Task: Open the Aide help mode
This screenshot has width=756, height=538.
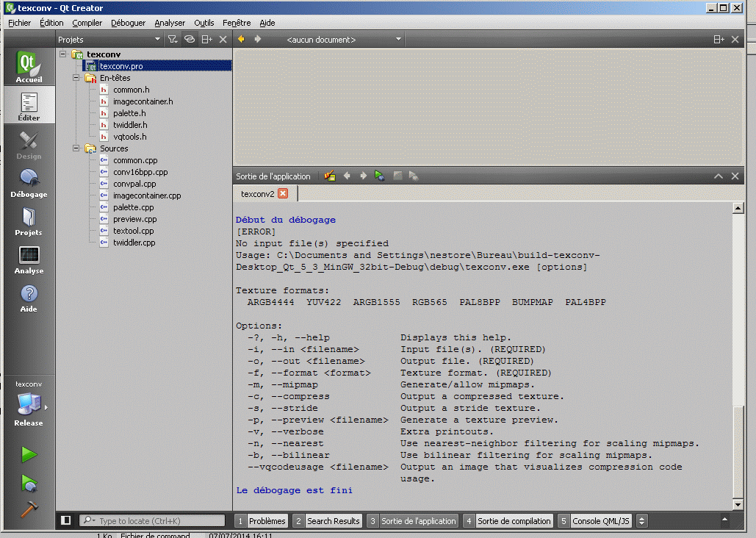Action: tap(29, 298)
